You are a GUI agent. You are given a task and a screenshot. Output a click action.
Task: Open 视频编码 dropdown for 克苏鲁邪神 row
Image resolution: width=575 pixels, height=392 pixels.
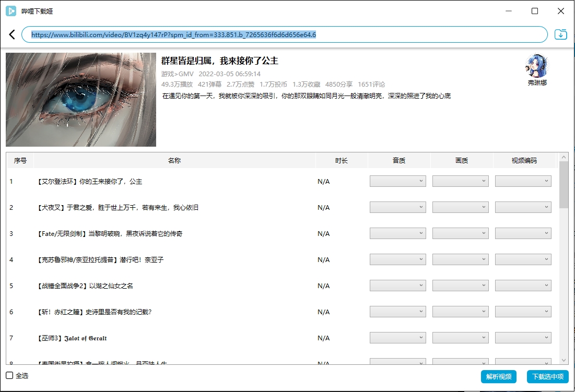(x=523, y=259)
